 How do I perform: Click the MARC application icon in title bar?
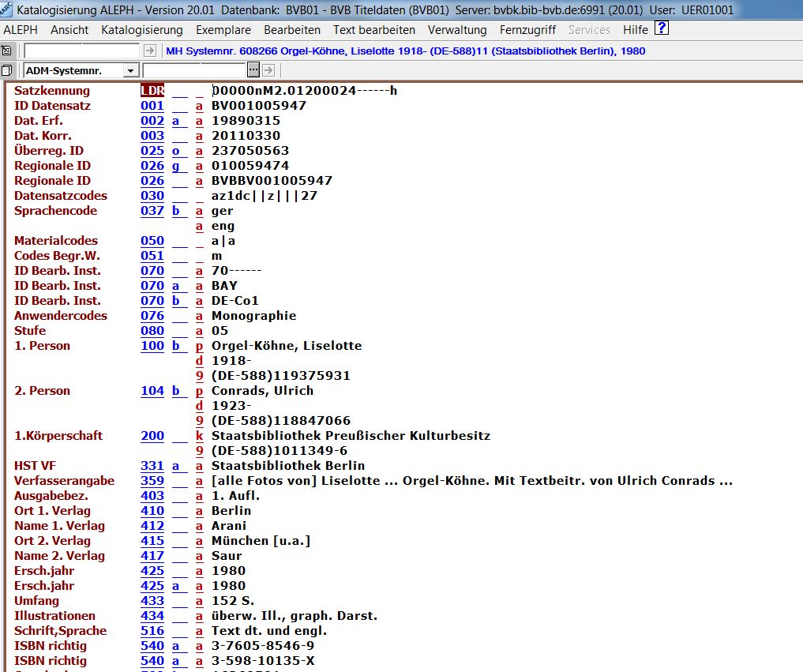point(7,10)
